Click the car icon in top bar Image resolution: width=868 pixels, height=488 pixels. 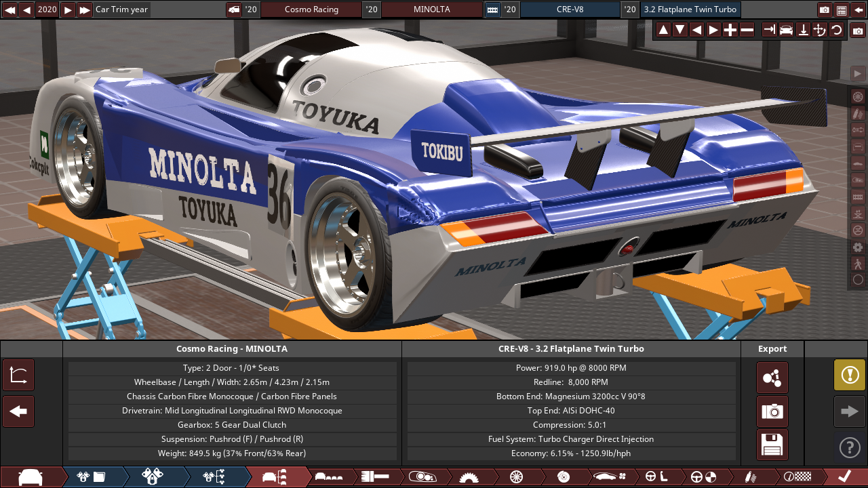234,9
